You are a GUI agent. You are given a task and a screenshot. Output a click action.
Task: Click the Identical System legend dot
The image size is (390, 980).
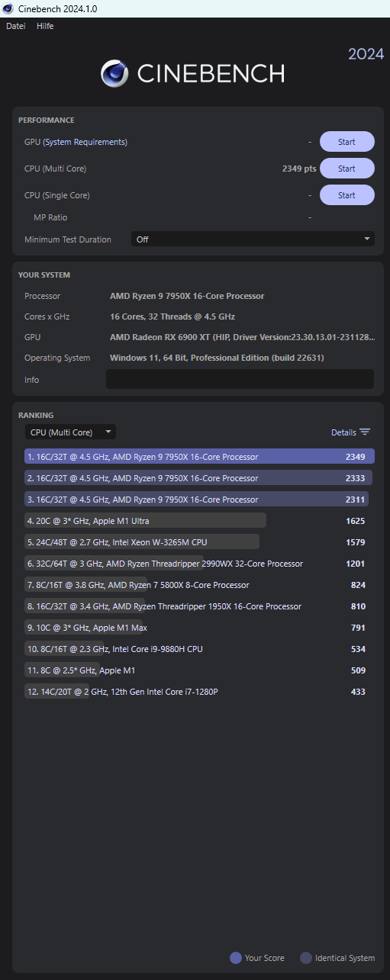(306, 958)
